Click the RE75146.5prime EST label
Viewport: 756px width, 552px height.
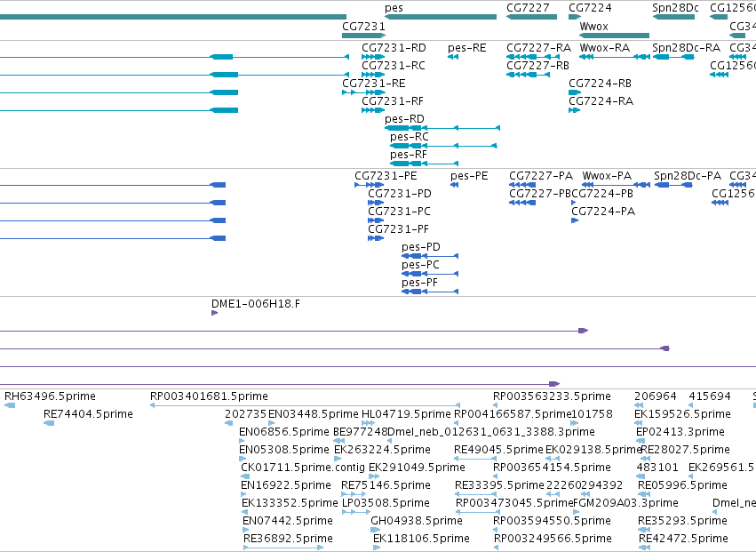[x=386, y=486]
